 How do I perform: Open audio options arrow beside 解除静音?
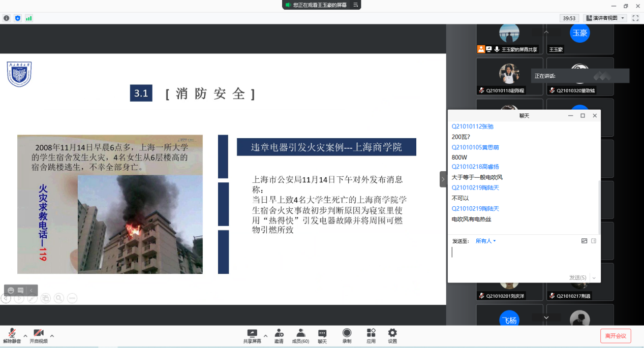pos(25,336)
